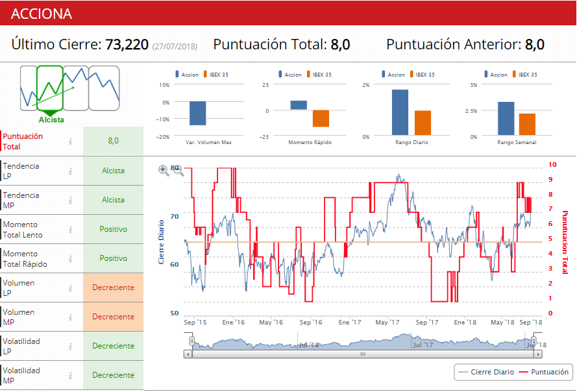Click Decreciente value for Volatilidad LP
The height and width of the screenshot is (392, 577).
click(x=114, y=346)
